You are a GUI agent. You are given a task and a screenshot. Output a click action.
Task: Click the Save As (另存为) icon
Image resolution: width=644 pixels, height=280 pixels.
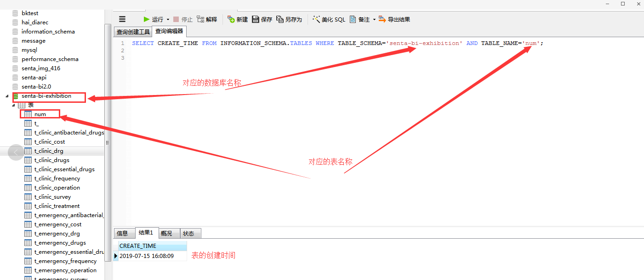point(280,19)
